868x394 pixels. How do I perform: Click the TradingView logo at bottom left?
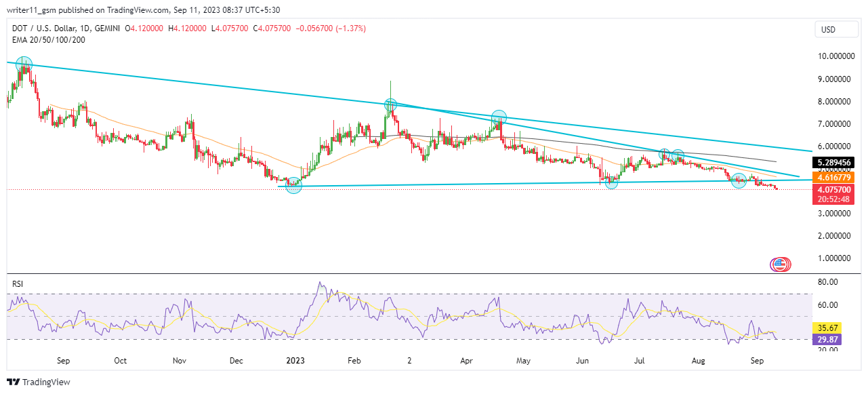click(x=39, y=382)
